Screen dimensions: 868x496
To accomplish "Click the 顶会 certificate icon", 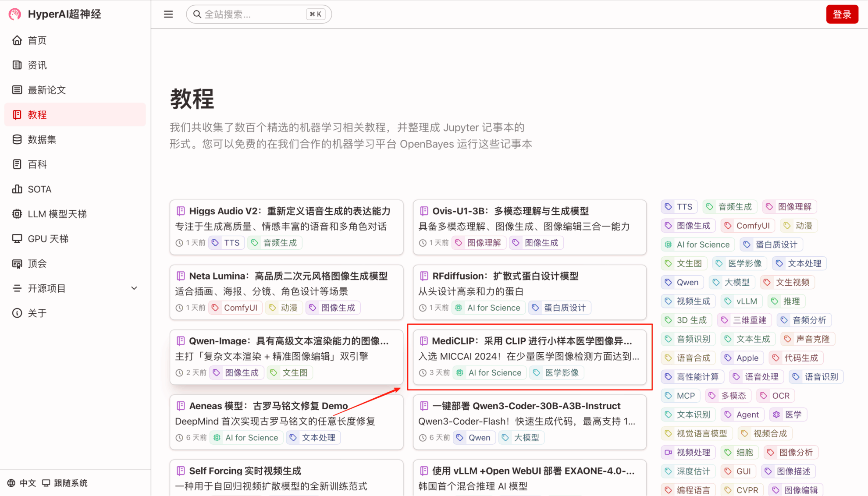I will (x=17, y=264).
